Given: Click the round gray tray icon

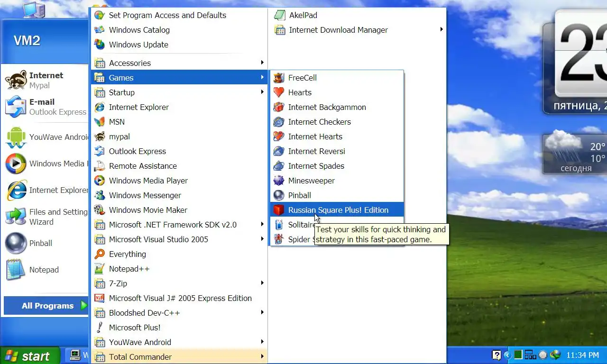Looking at the screenshot, I should pyautogui.click(x=543, y=355).
